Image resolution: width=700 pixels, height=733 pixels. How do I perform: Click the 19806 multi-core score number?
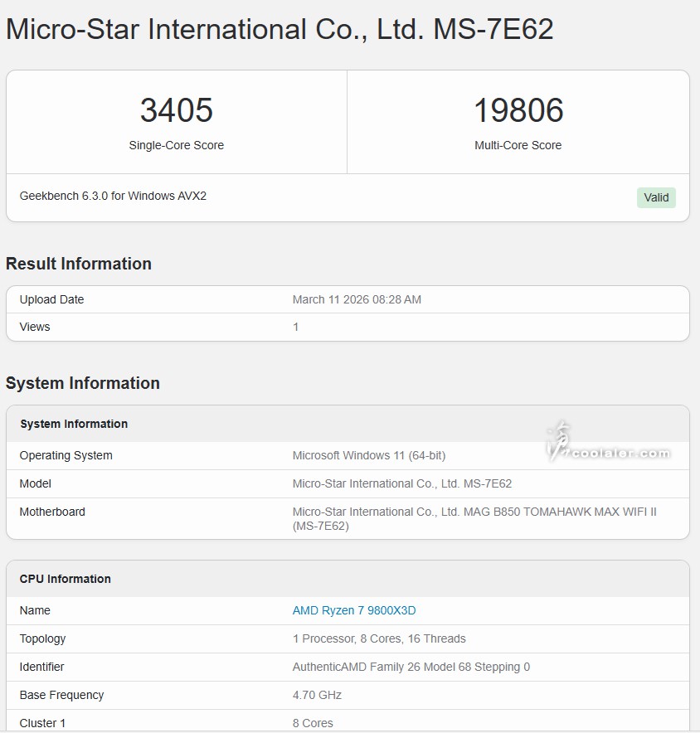518,110
